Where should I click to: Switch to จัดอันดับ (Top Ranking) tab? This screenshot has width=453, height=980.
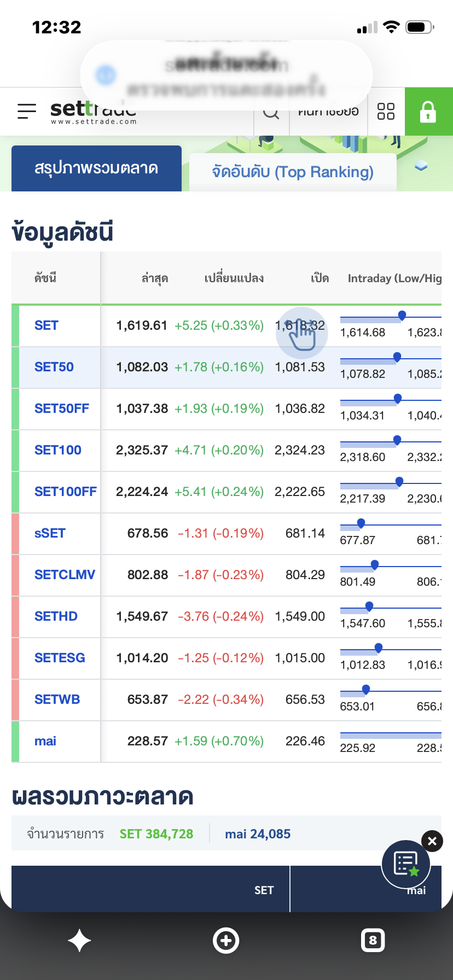[293, 172]
